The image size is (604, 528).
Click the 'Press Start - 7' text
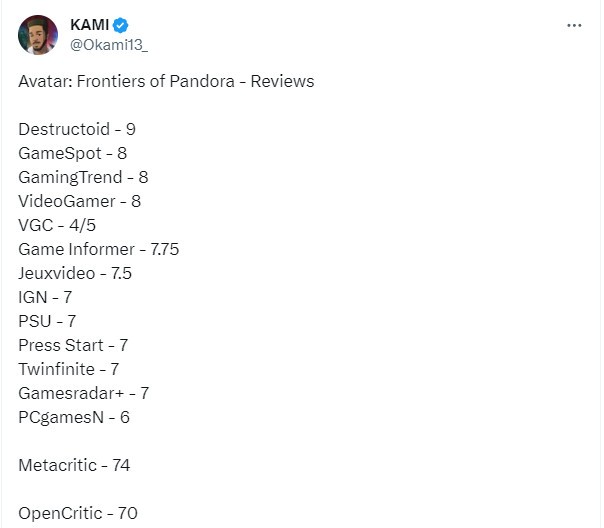73,345
